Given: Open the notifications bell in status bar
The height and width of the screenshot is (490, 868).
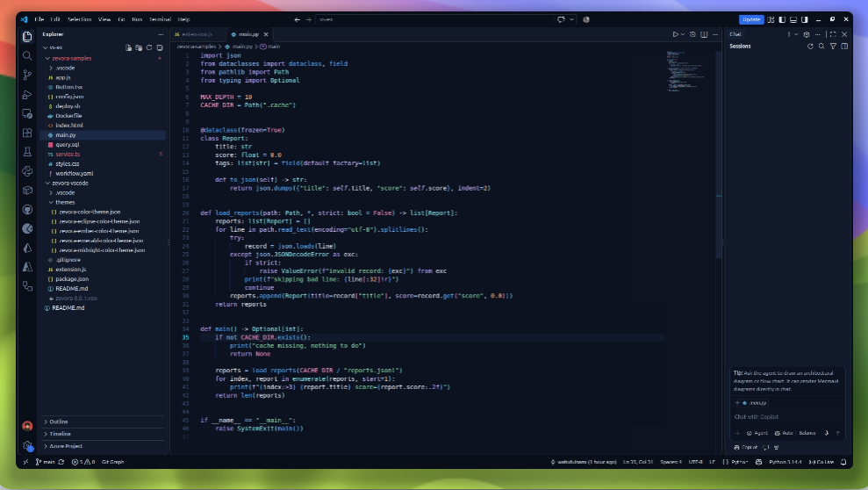Looking at the screenshot, I should point(843,462).
